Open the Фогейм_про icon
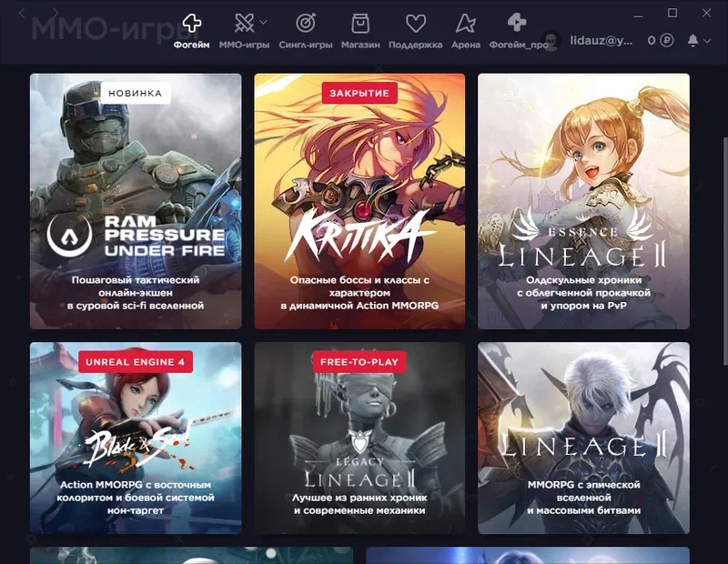The height and width of the screenshot is (564, 728). (517, 22)
